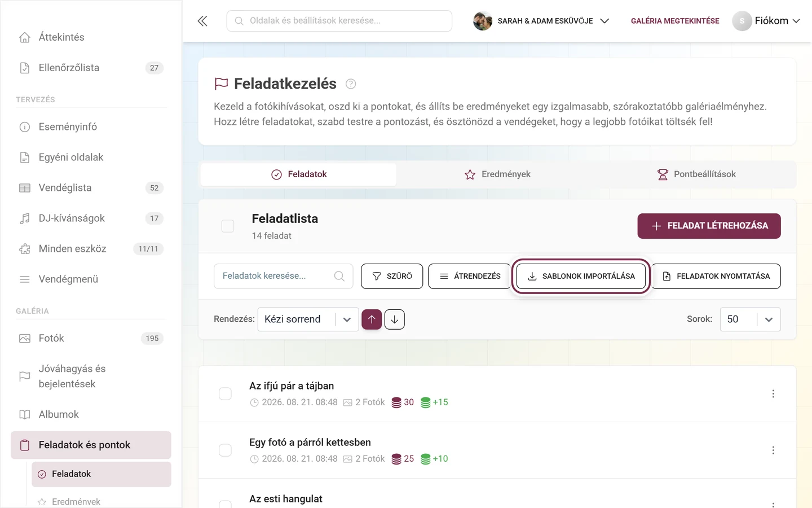Open three-dot menu for Egy fotó a párról kettesben
This screenshot has width=812, height=508.
click(773, 450)
